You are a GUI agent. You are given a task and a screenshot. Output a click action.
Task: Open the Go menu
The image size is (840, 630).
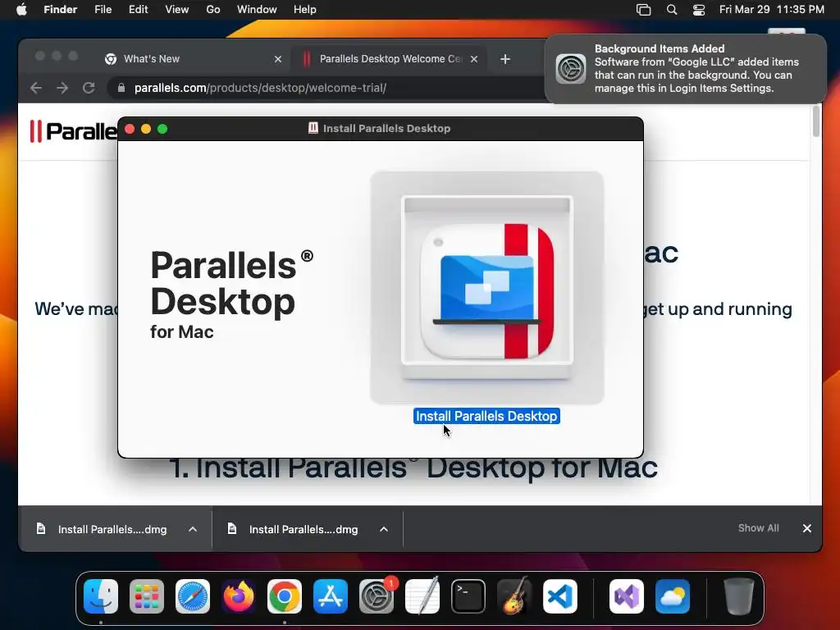(213, 10)
